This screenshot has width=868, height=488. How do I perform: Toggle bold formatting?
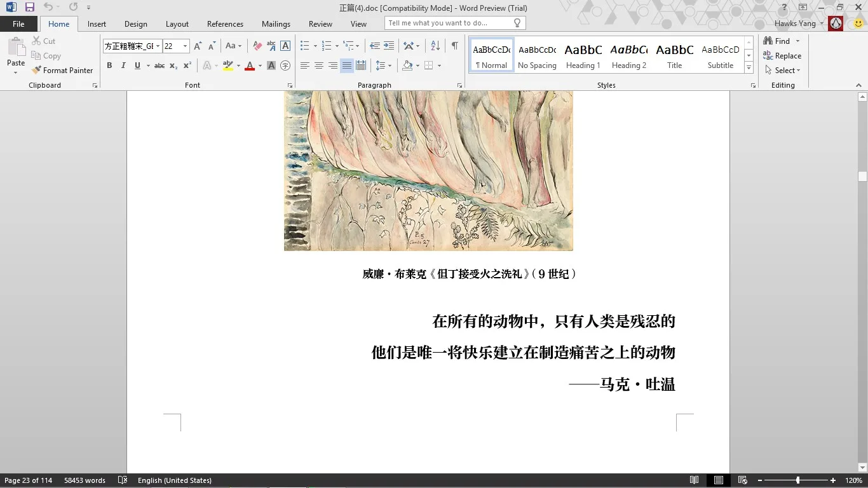(109, 65)
